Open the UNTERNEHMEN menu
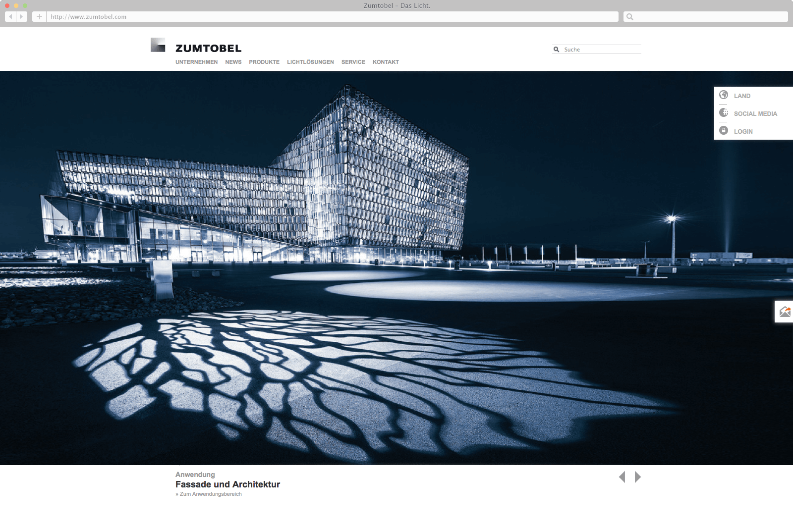Screen dimensions: 793x532 click(x=196, y=62)
